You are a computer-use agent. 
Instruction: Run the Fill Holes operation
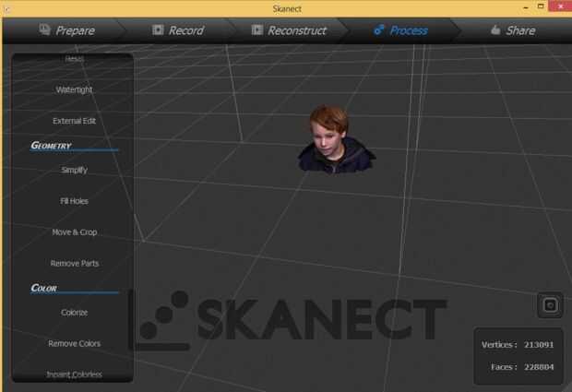74,201
